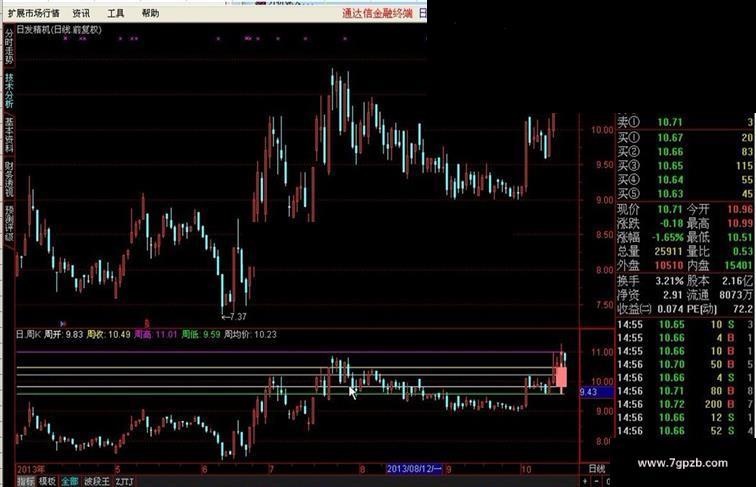Click the PE(动) 72.2 value

pos(743,309)
